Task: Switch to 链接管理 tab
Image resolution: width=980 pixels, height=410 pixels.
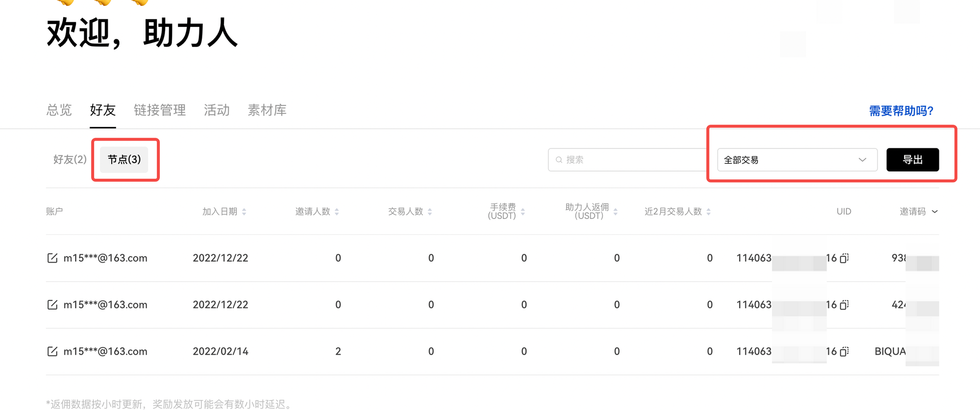Action: pos(160,110)
